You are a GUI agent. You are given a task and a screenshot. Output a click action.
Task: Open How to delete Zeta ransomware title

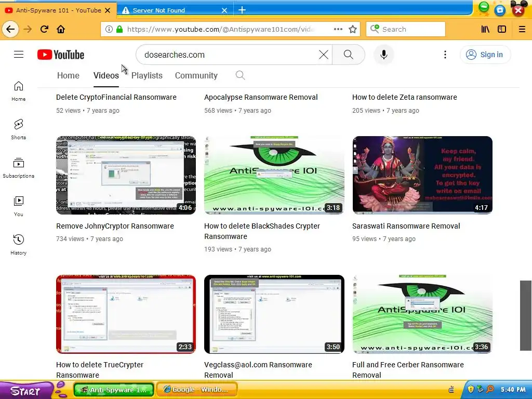point(404,97)
